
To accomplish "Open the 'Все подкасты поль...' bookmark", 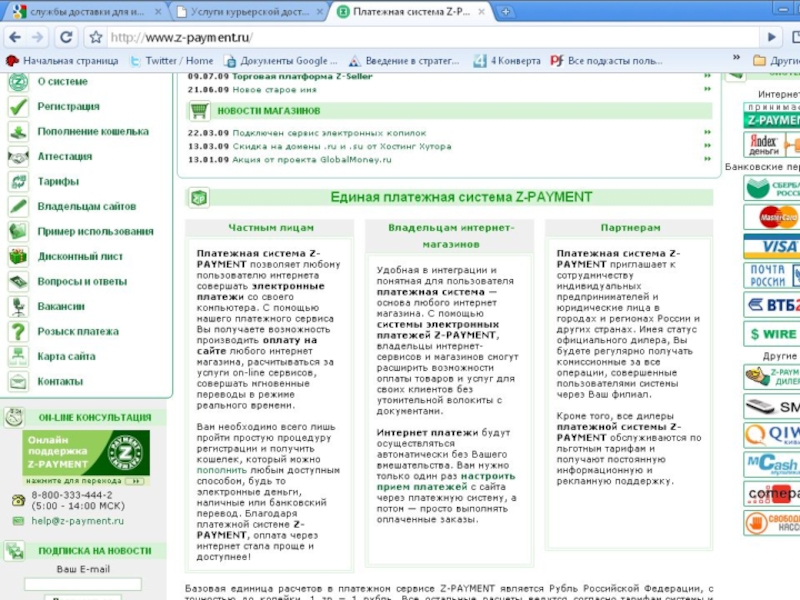I will point(607,61).
